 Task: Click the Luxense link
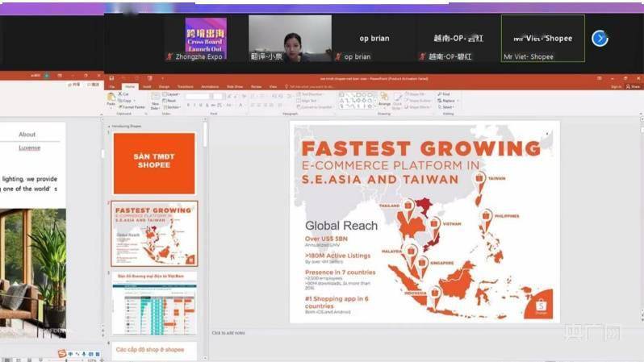point(29,148)
